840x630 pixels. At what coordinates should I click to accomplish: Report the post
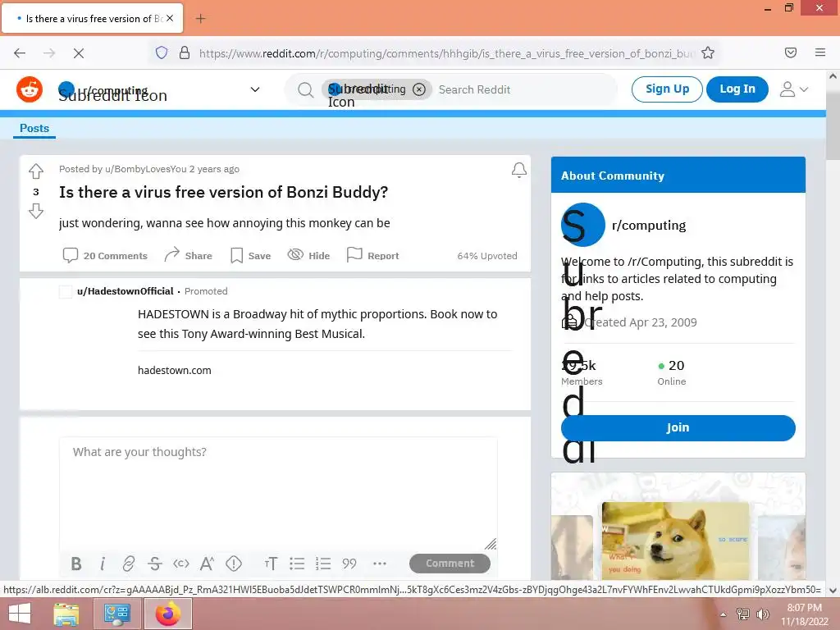tap(373, 256)
